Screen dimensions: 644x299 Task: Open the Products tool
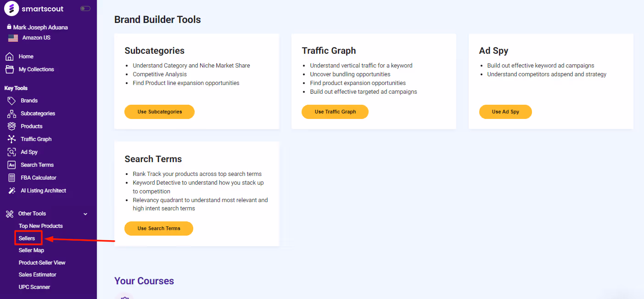31,126
